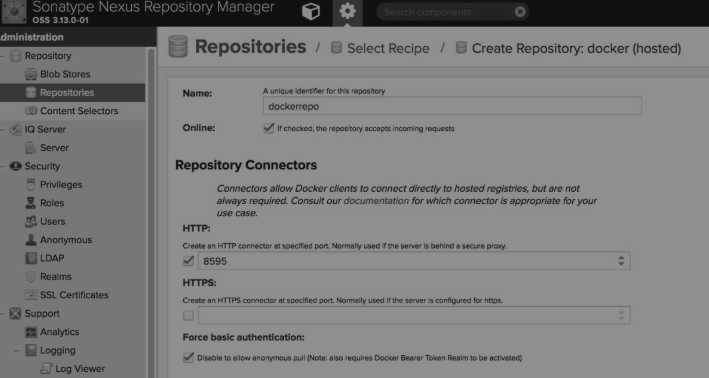Image resolution: width=709 pixels, height=378 pixels.
Task: Collapse the Logging tree node
Action: click(17, 350)
